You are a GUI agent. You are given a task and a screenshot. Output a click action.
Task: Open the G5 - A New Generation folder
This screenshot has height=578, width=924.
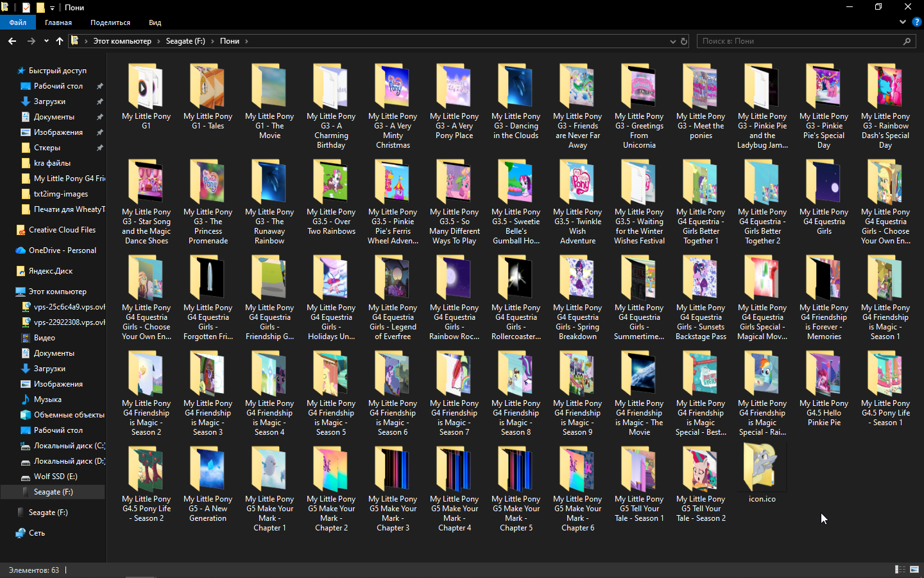point(208,484)
